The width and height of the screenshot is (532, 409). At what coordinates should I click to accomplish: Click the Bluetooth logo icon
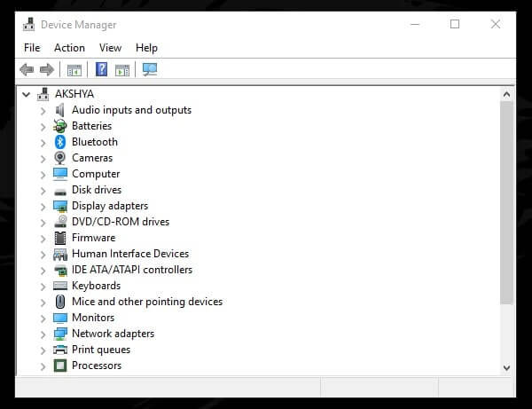coord(60,142)
